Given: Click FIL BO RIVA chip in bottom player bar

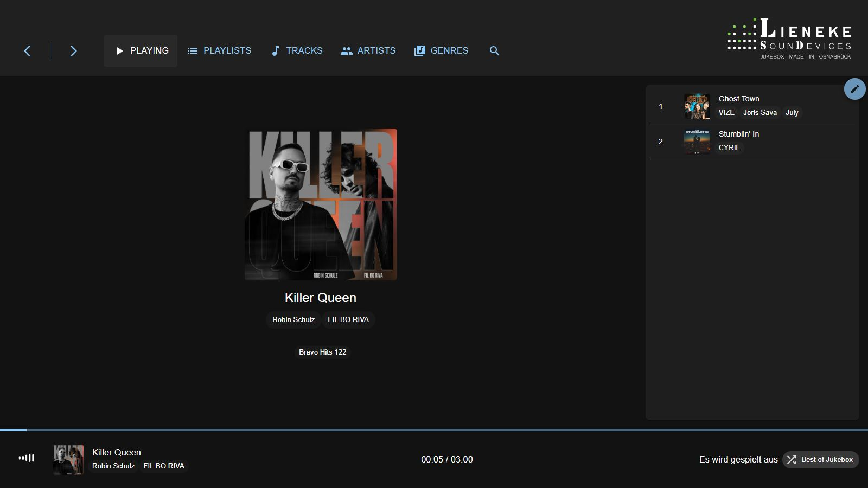Looking at the screenshot, I should [x=164, y=466].
